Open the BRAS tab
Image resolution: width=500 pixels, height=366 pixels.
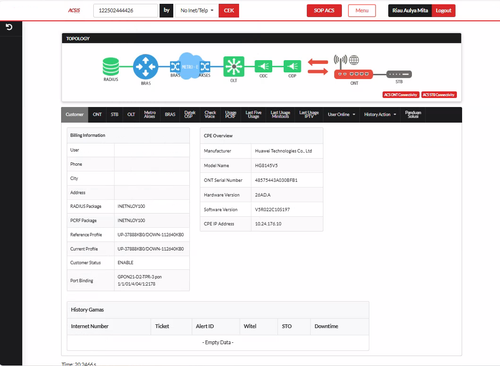pyautogui.click(x=170, y=114)
